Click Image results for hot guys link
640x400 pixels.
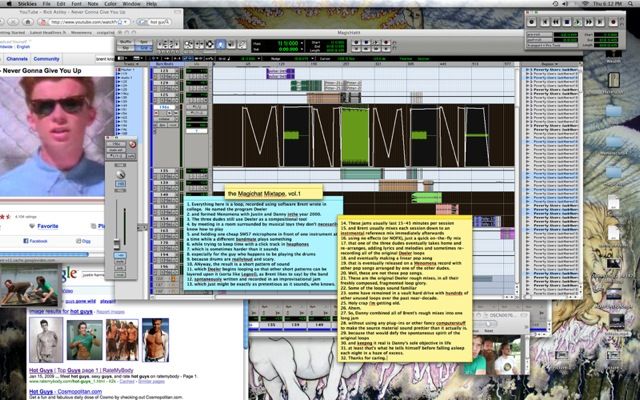coord(61,311)
